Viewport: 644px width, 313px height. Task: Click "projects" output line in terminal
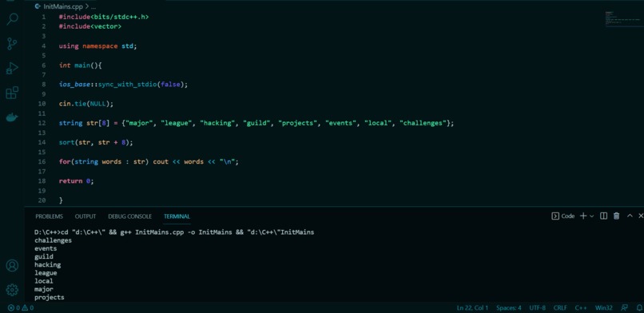pos(50,297)
